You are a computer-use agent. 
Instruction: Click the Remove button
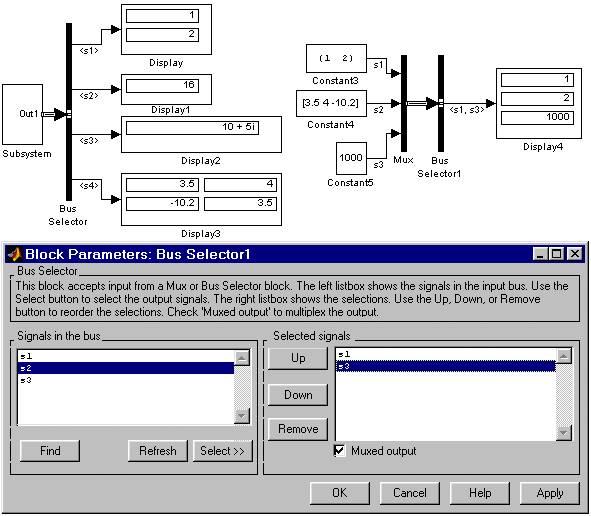(298, 429)
